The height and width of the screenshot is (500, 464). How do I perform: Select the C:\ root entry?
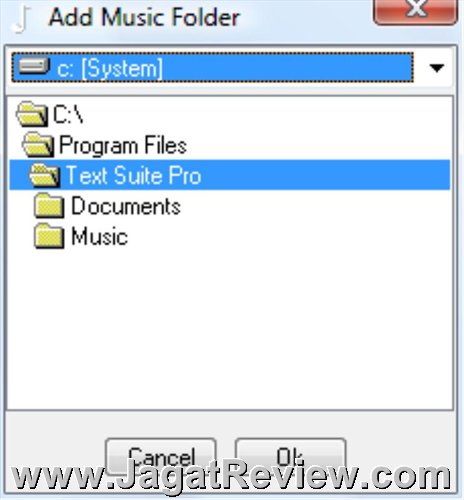tap(68, 115)
